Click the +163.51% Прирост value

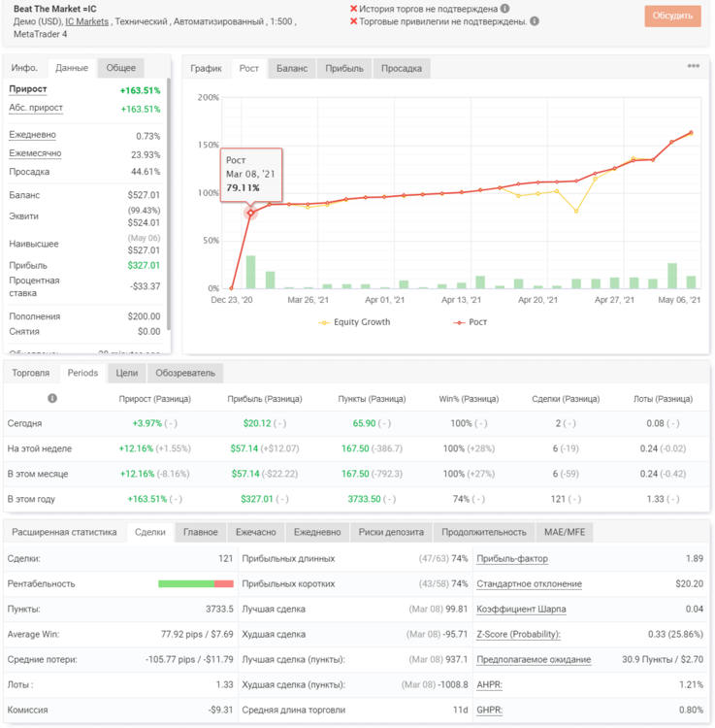[140, 90]
